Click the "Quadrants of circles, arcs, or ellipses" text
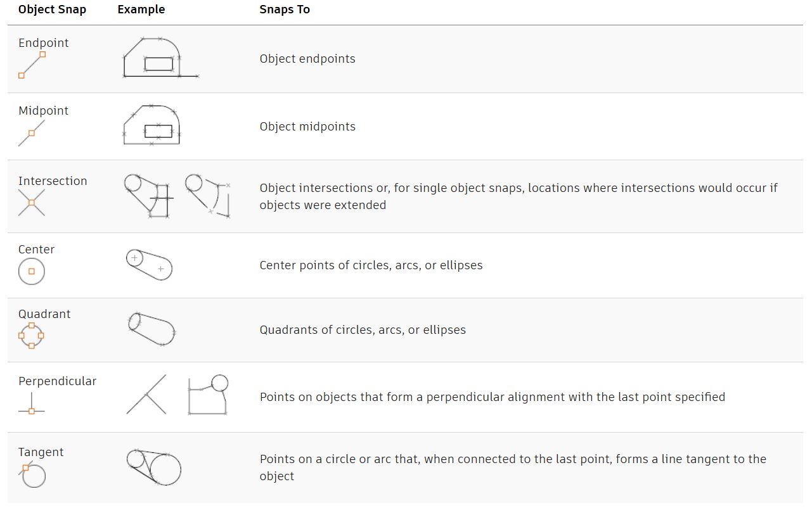 [363, 330]
